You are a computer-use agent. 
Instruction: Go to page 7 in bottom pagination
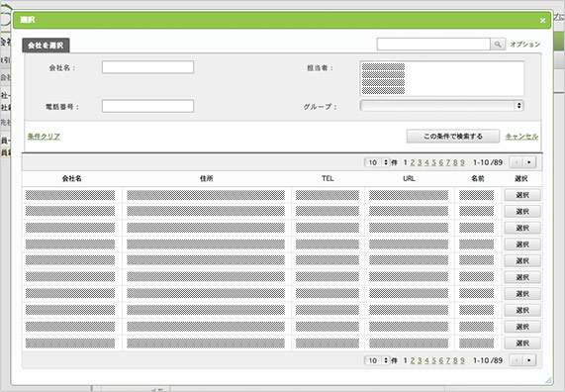(x=448, y=360)
